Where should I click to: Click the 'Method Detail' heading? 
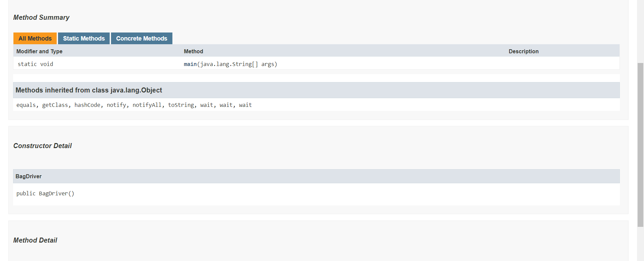pos(35,240)
